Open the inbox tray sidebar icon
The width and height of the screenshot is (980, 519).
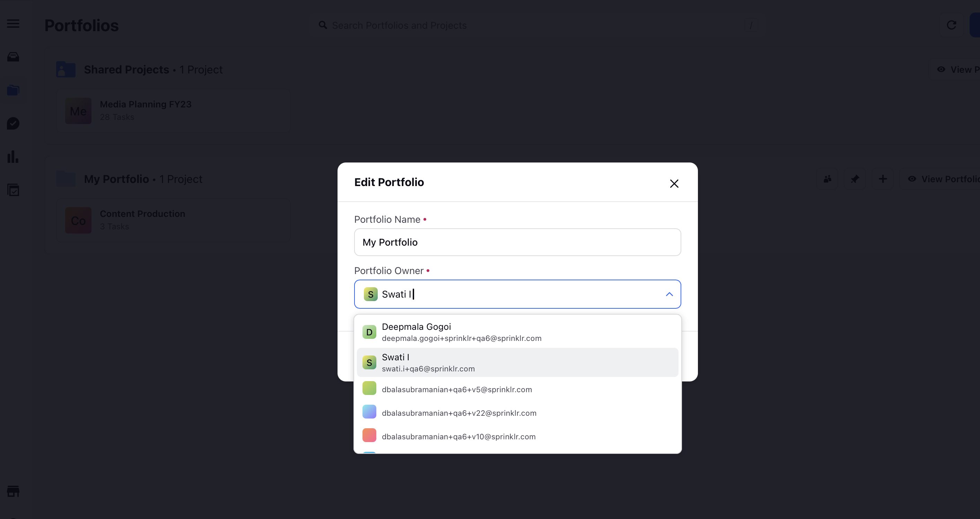(x=13, y=57)
